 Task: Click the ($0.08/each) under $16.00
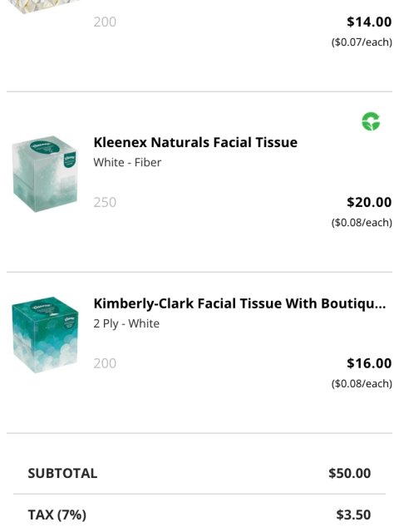point(362,384)
